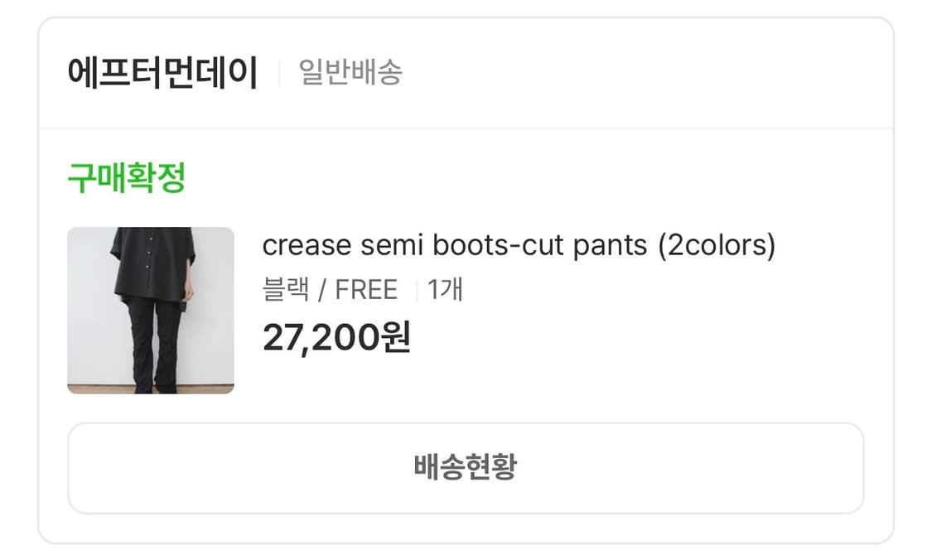932x560 pixels.
Task: Select the 27,200원 price text
Action: (337, 336)
